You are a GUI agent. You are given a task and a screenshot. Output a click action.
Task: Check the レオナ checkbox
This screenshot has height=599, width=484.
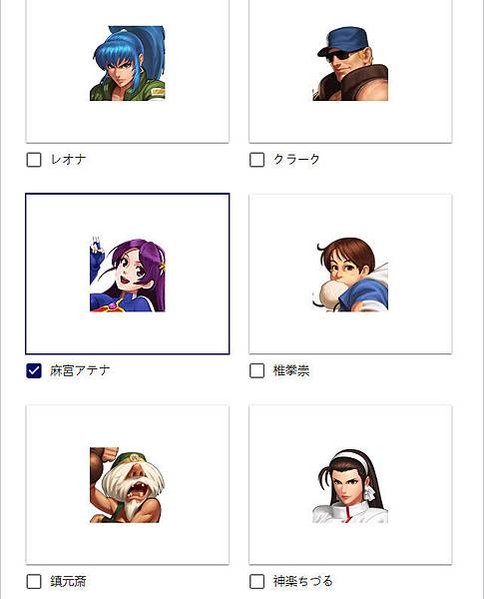[34, 160]
